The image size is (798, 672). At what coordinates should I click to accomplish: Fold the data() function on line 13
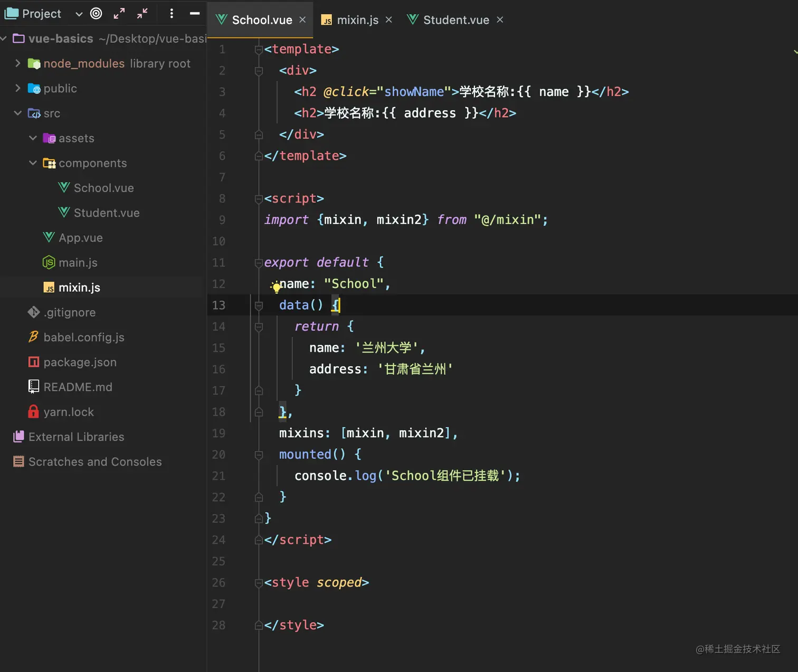coord(259,305)
